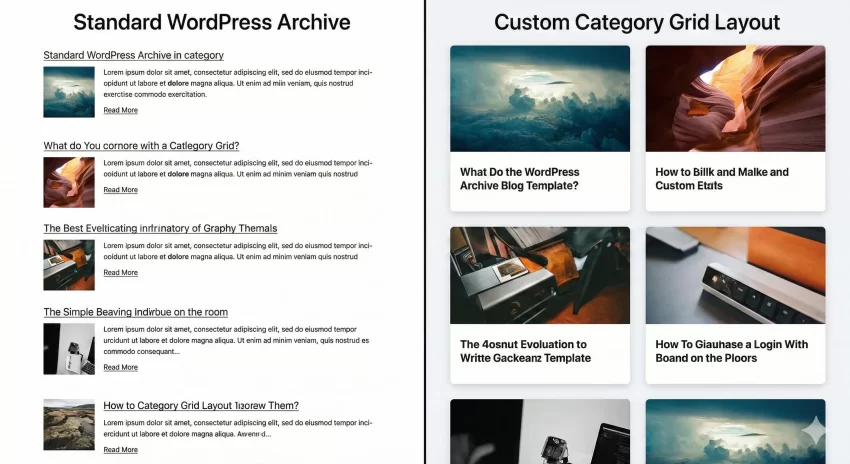Open the 'Standard WordPress Archive in category' post title
The width and height of the screenshot is (850, 464).
[x=133, y=55]
